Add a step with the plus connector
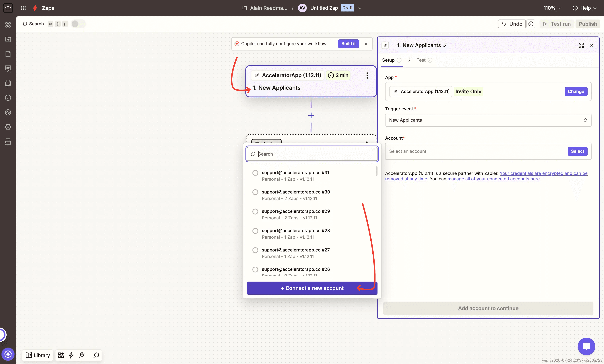This screenshot has height=364, width=604. pos(311,115)
